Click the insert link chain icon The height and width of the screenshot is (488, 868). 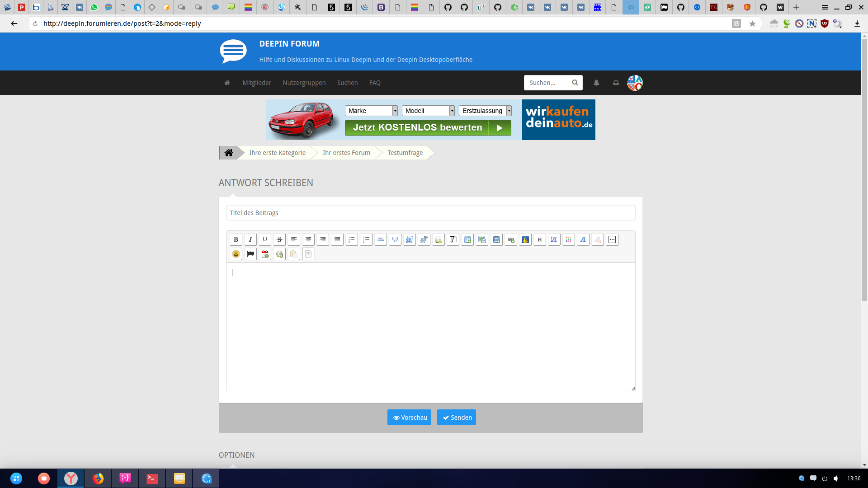click(510, 239)
